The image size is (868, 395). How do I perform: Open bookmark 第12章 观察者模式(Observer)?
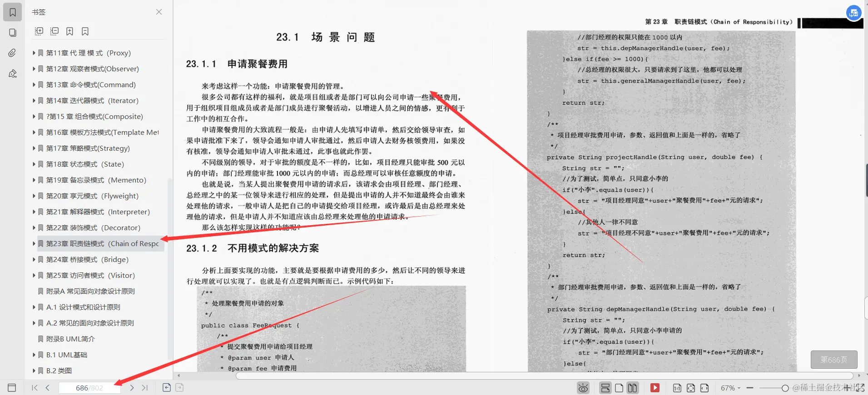pos(93,69)
